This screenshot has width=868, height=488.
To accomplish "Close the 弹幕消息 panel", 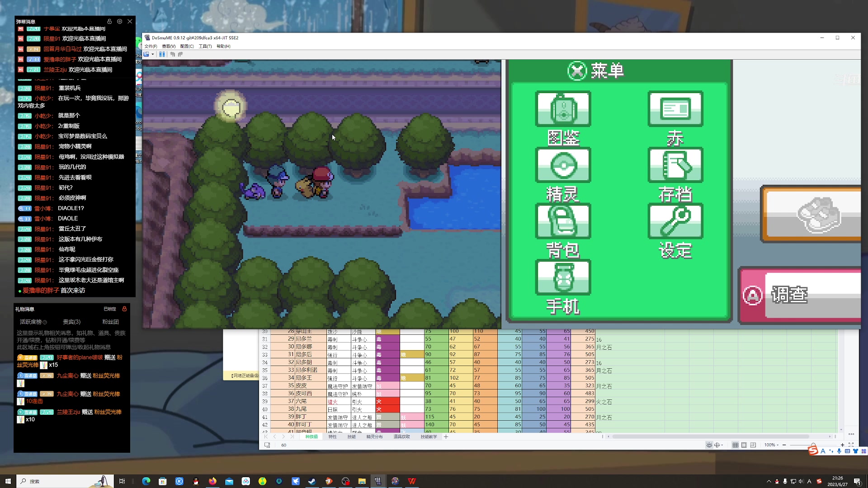I will [x=130, y=21].
